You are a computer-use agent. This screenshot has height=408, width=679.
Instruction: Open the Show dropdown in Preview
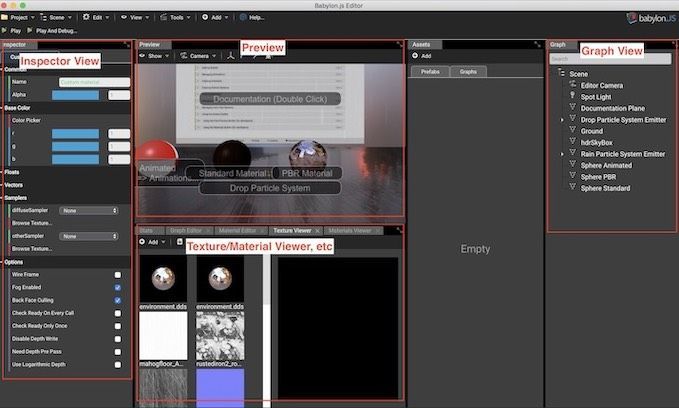click(x=154, y=56)
